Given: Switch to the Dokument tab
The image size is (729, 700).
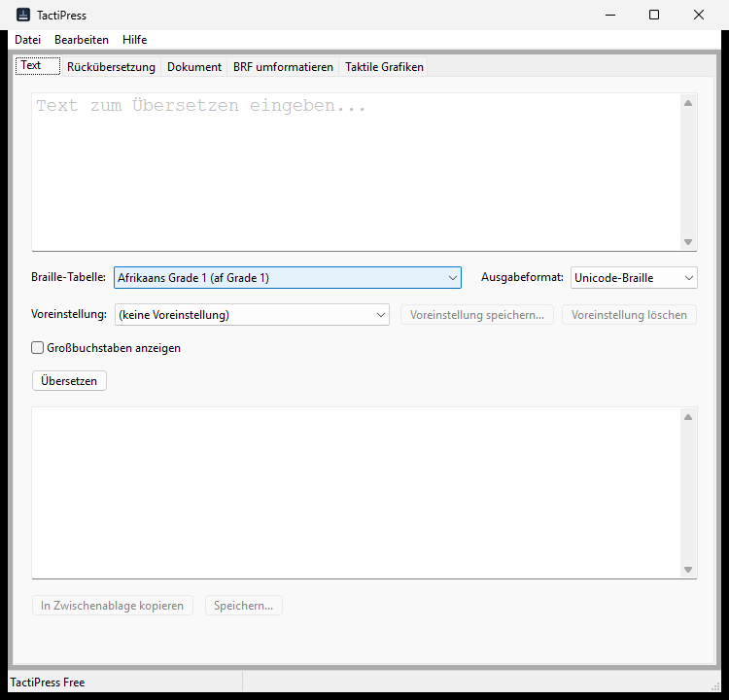Looking at the screenshot, I should tap(194, 67).
